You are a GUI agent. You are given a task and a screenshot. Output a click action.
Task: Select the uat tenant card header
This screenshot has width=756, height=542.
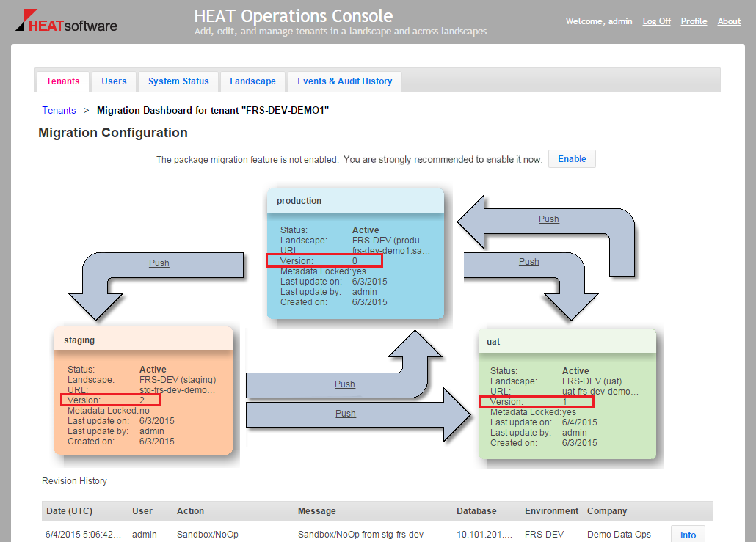567,342
